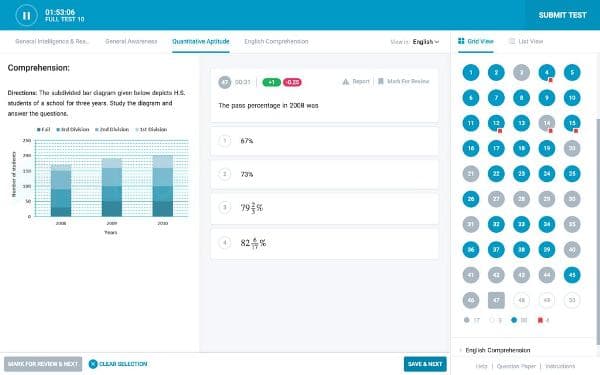The height and width of the screenshot is (375, 600).
Task: Click the Submit Test button
Action: [x=562, y=15]
